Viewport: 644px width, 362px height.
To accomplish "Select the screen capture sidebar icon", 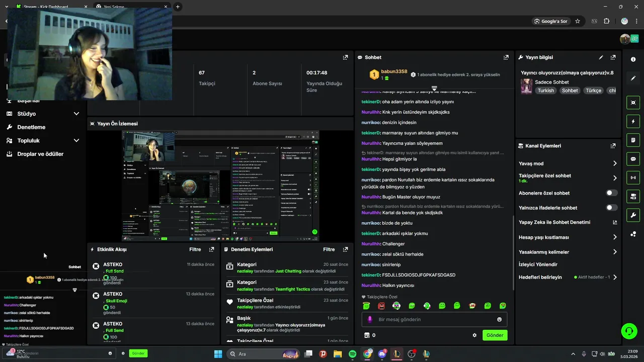I will point(633,103).
